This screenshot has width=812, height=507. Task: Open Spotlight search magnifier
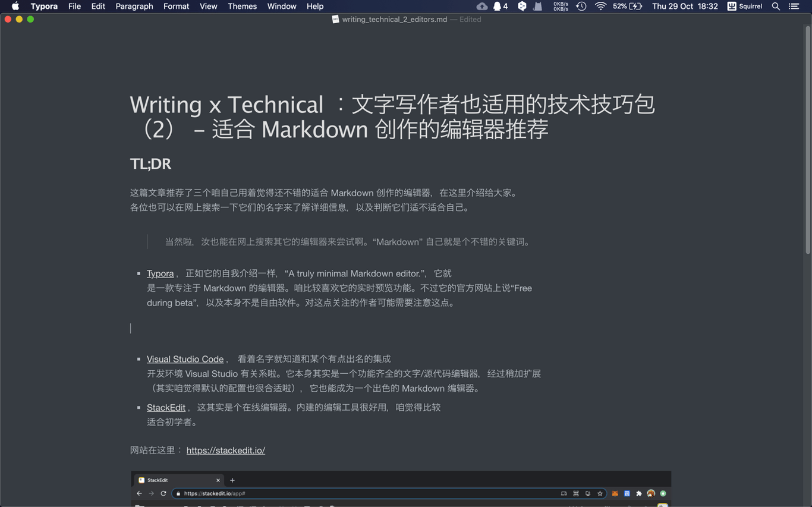(x=776, y=6)
